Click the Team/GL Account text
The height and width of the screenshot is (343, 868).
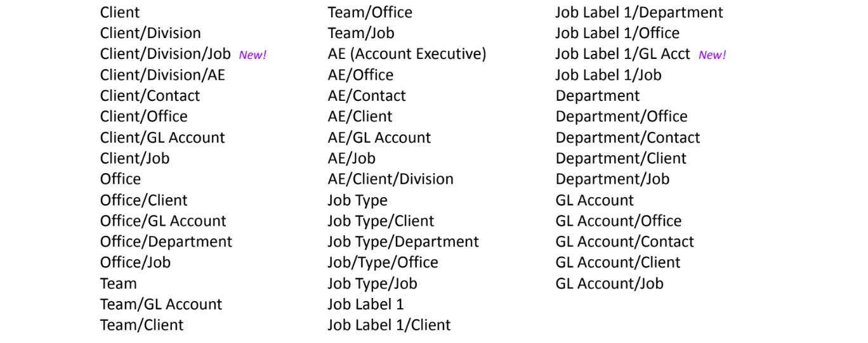click(x=161, y=304)
